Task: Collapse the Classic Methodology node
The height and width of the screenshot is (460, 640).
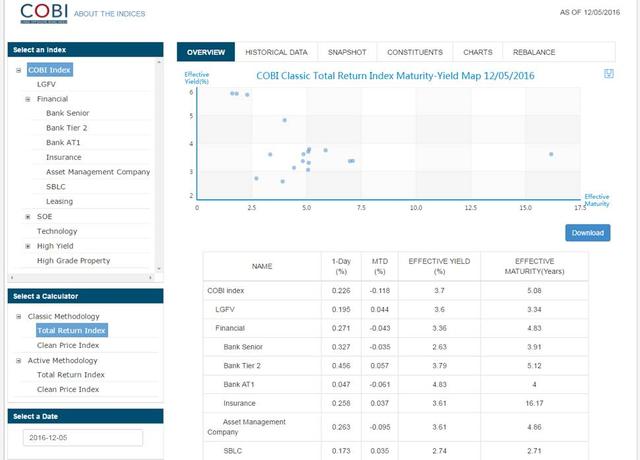Action: coord(19,316)
